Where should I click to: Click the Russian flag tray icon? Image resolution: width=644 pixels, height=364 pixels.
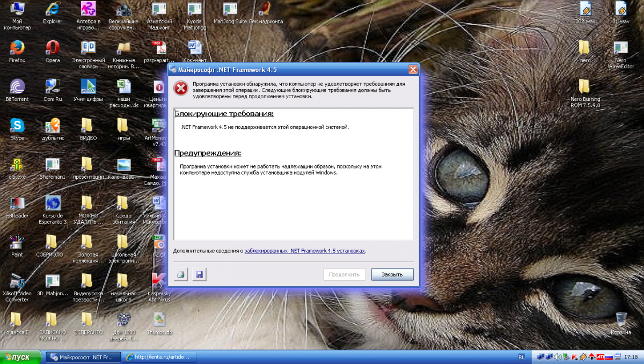pyautogui.click(x=609, y=357)
